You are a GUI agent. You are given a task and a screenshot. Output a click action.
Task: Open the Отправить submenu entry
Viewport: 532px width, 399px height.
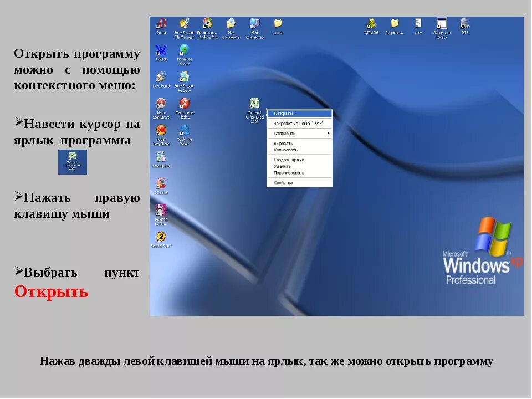299,134
